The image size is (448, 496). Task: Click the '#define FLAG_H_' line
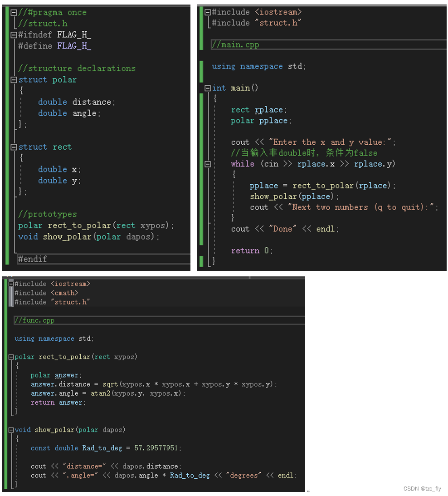(55, 46)
